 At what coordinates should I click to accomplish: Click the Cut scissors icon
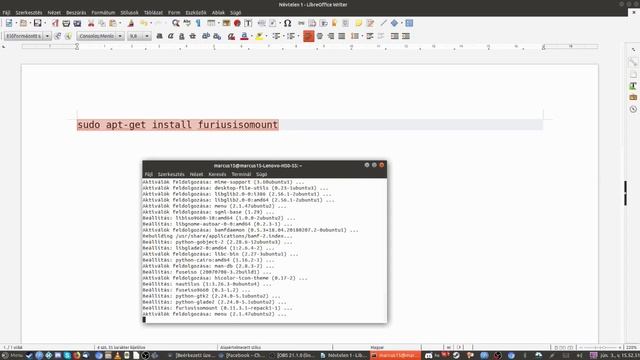coord(91,23)
